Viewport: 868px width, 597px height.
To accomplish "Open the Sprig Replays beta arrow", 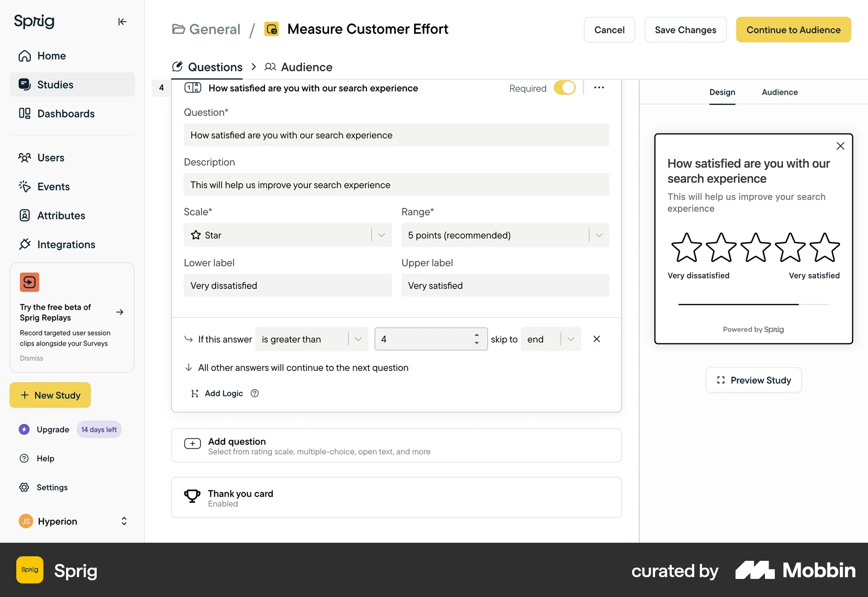I will coord(120,312).
